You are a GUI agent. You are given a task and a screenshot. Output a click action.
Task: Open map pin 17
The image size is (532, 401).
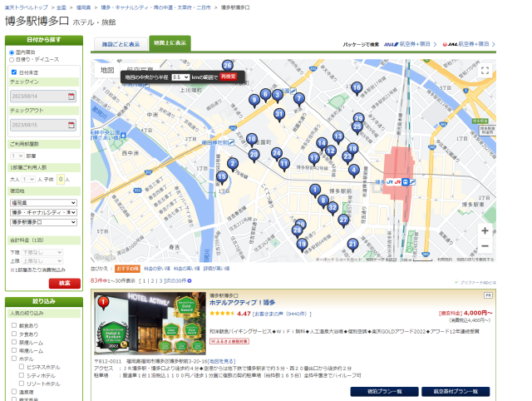314,157
